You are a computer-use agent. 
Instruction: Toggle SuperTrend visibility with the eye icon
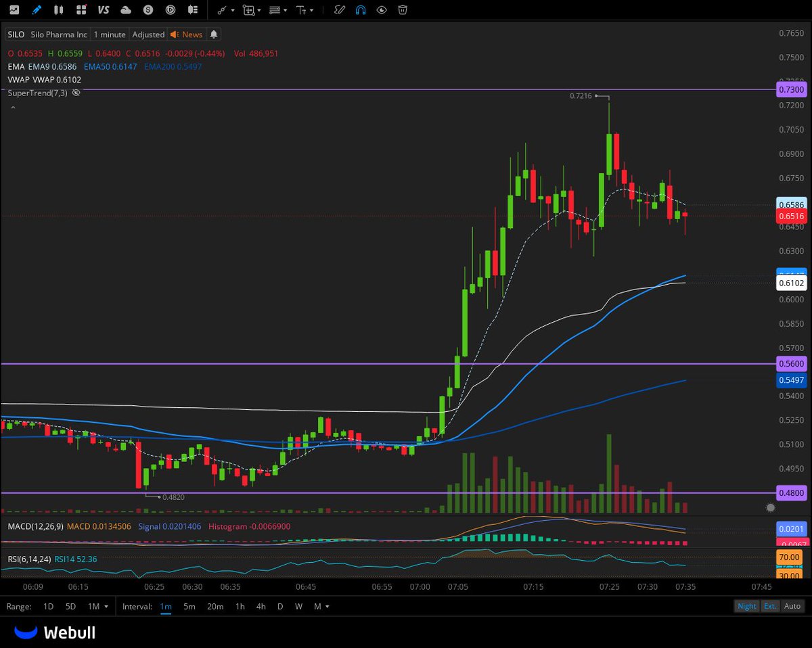(76, 93)
